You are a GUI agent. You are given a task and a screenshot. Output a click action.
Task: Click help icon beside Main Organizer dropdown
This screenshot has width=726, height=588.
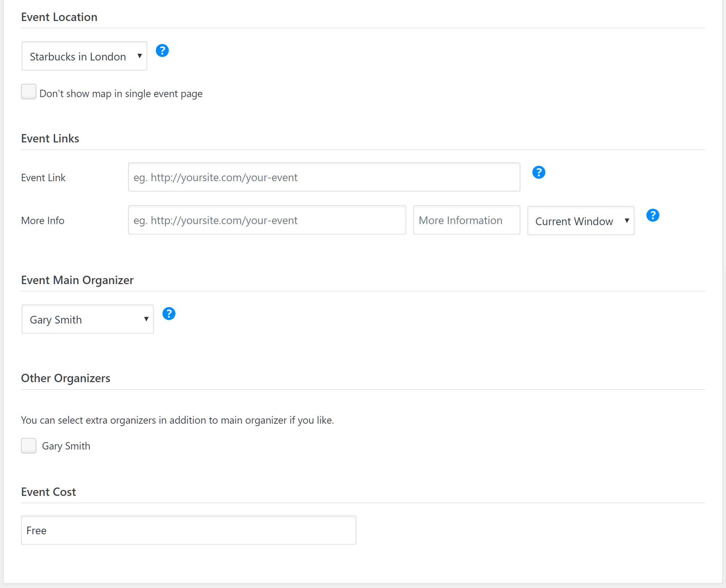point(169,314)
